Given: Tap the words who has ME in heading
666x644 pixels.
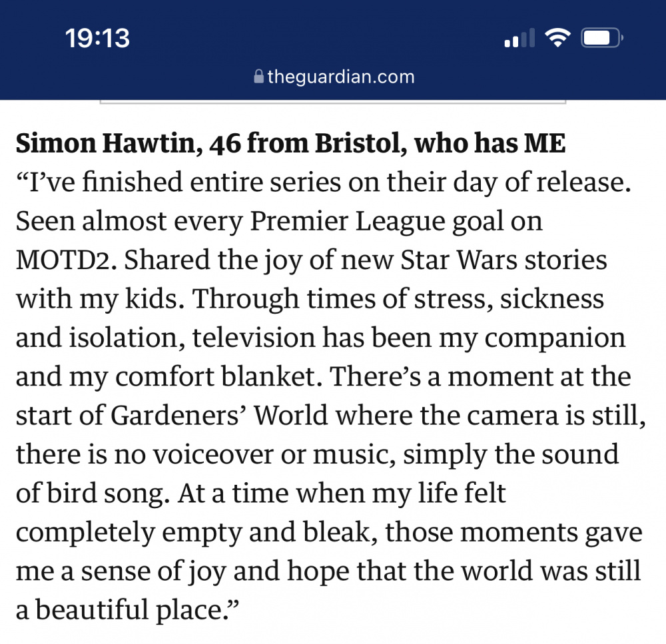Looking at the screenshot, I should pos(490,143).
